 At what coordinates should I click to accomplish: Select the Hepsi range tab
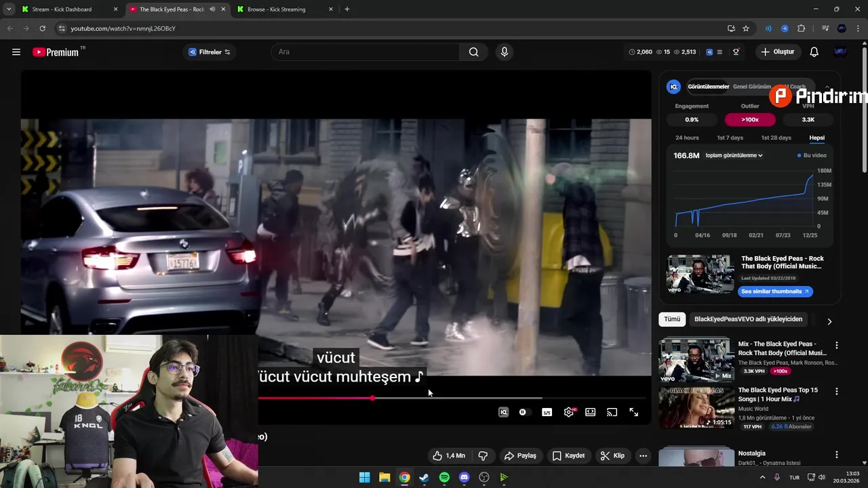tap(816, 138)
